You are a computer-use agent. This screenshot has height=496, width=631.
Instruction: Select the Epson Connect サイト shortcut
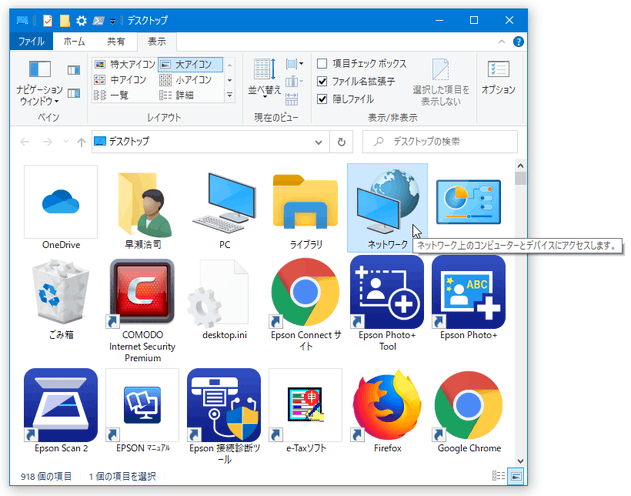coord(306,305)
